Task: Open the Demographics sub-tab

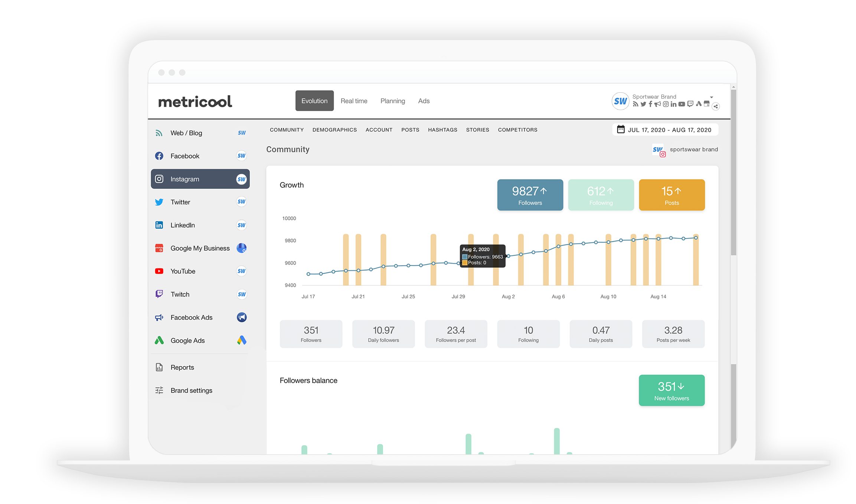Action: pos(334,130)
